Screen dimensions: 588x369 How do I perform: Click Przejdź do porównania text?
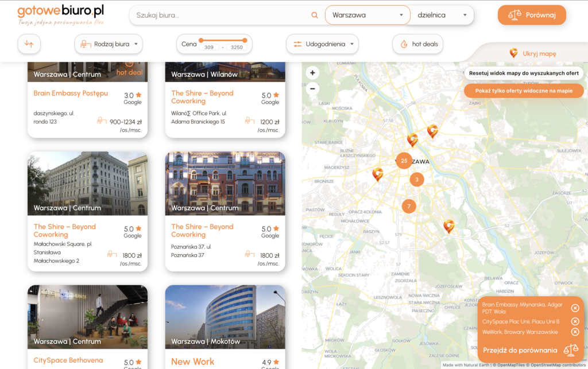click(x=520, y=350)
